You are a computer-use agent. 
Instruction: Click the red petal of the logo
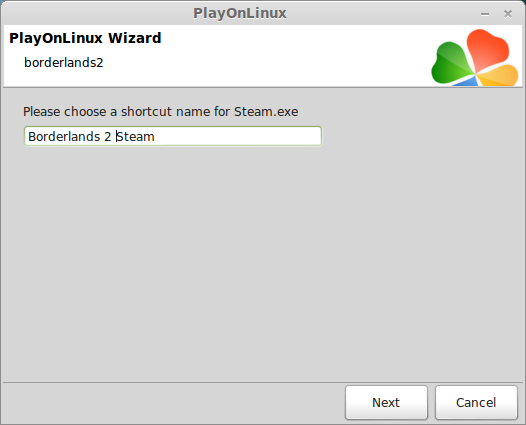pyautogui.click(x=488, y=49)
